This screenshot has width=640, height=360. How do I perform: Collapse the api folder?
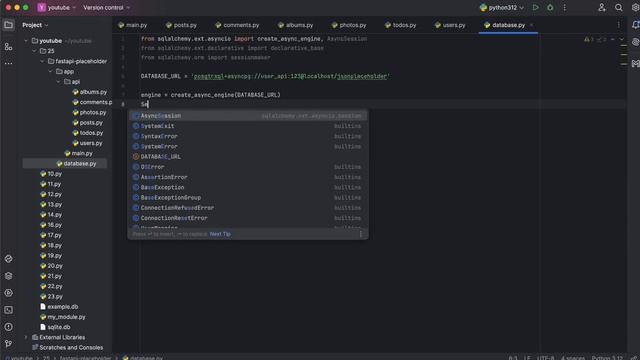tap(58, 82)
